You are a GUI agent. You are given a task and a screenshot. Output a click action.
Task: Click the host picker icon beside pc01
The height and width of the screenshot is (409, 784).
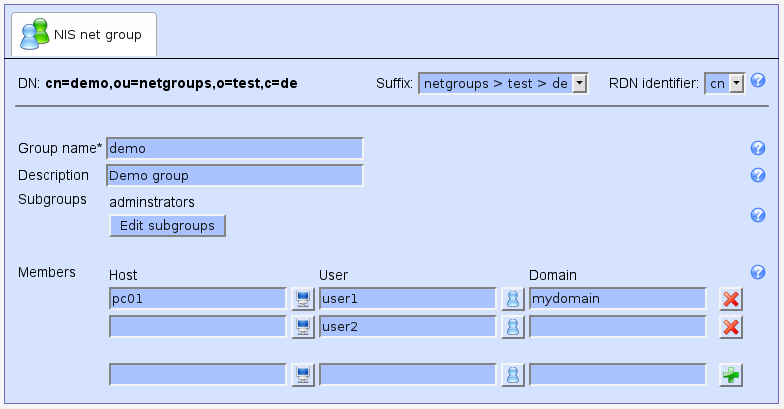pyautogui.click(x=302, y=298)
